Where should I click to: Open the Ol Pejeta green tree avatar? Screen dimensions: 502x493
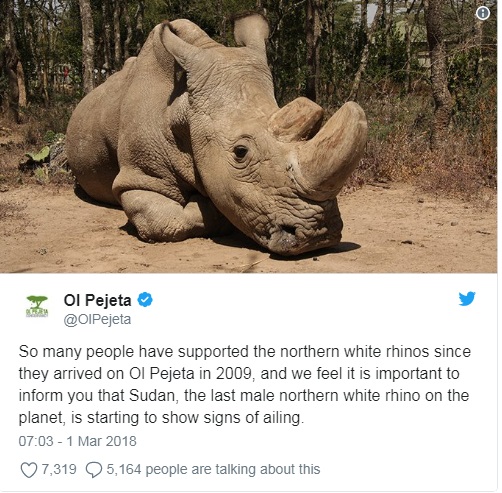click(37, 306)
